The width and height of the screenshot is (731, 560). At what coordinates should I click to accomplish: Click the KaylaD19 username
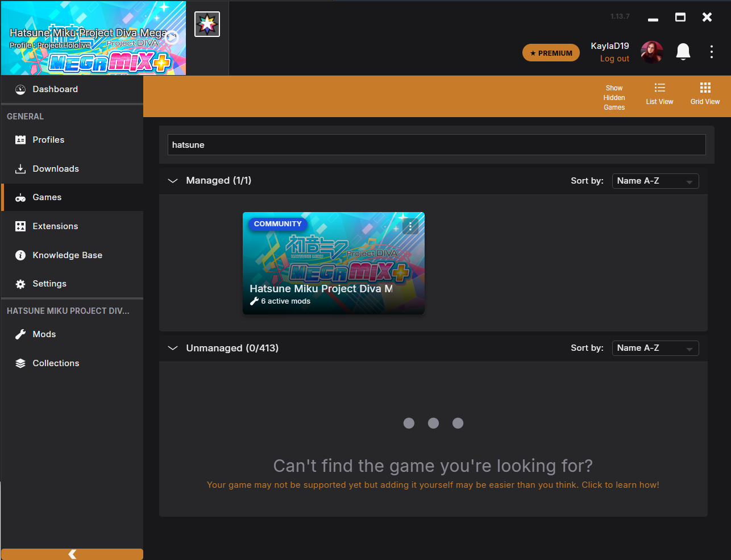(610, 46)
